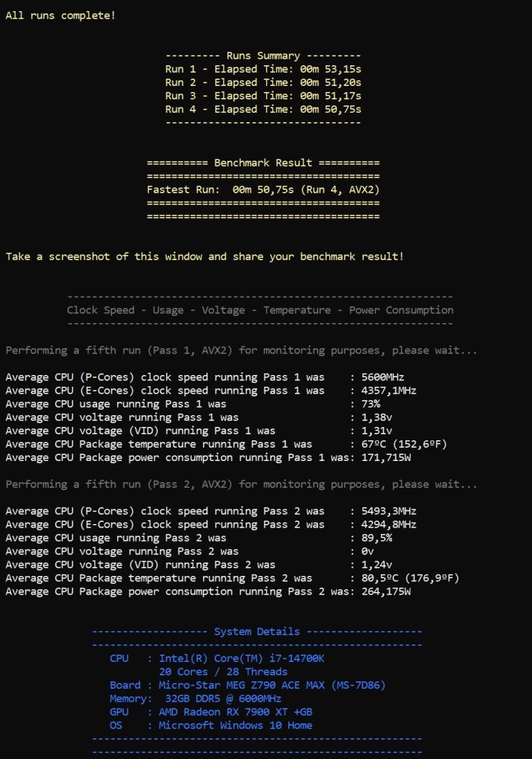Select the 'System Details' heading
Image resolution: width=532 pixels, height=759 pixels.
(257, 632)
